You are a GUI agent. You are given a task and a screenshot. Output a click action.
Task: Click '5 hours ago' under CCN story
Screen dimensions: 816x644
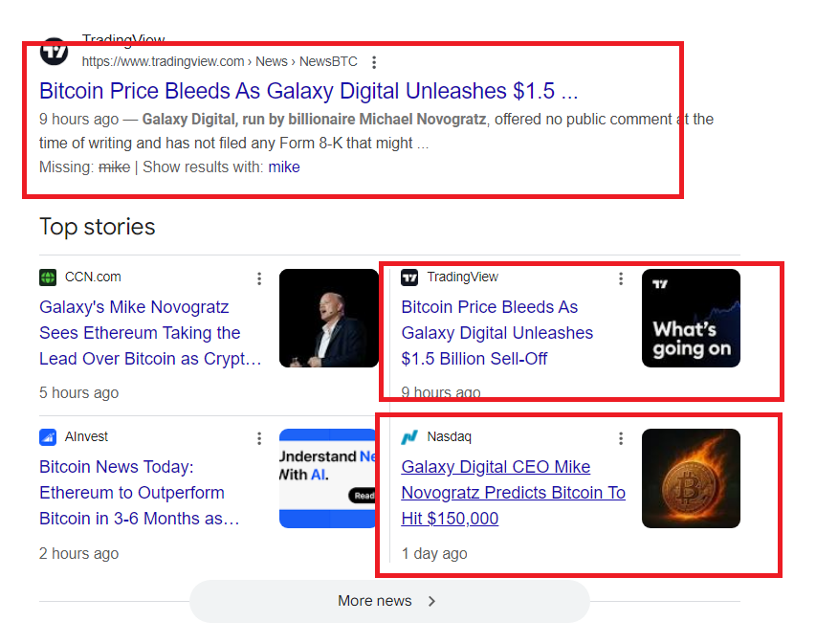click(x=79, y=393)
